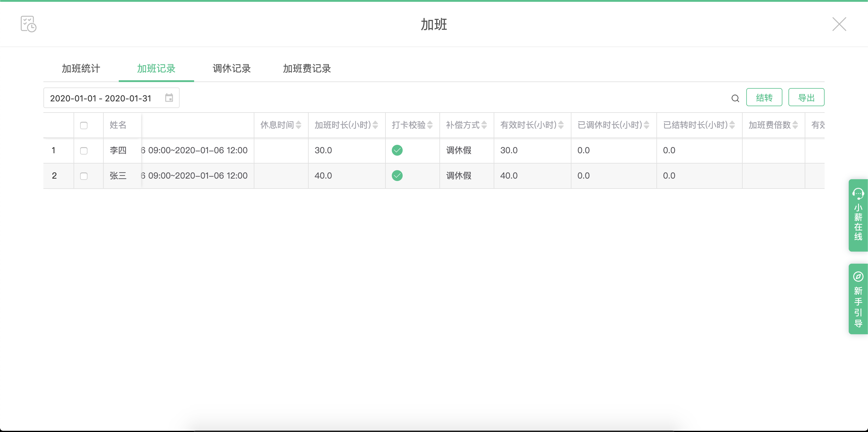Open the 新手引导 compass guide
Viewport: 868px width, 432px height.
click(x=858, y=299)
